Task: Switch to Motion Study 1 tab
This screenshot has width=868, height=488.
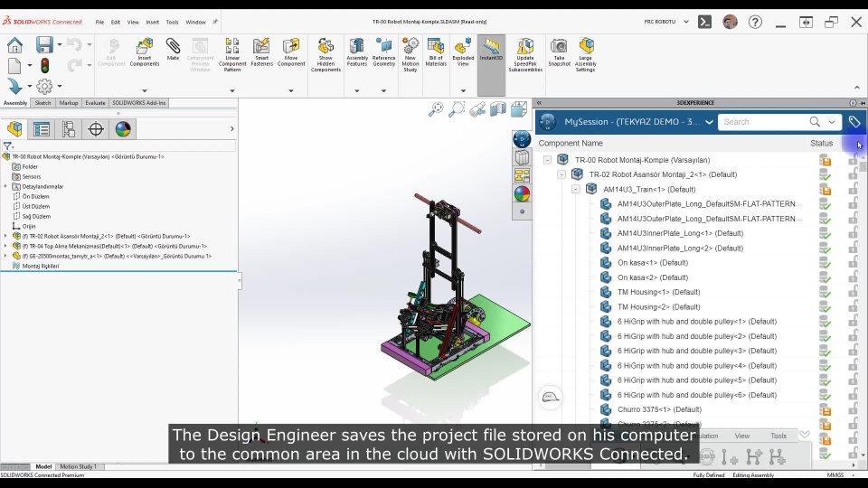Action: [78, 466]
